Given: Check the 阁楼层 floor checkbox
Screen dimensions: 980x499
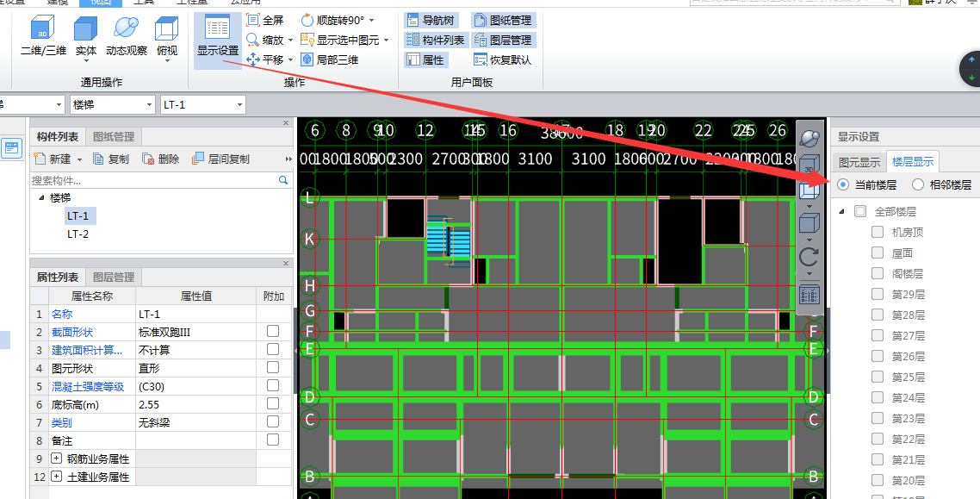Looking at the screenshot, I should tap(878, 273).
